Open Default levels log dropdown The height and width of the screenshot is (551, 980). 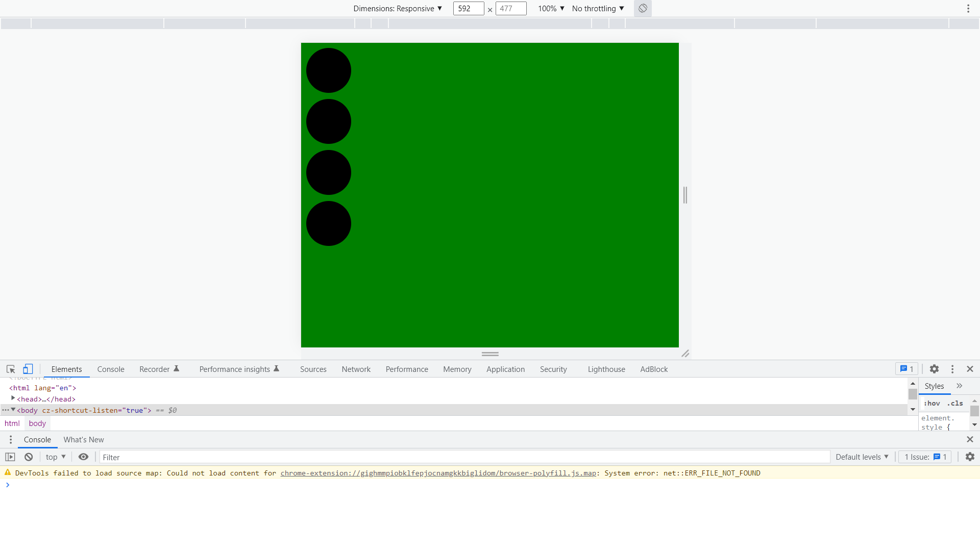click(862, 457)
